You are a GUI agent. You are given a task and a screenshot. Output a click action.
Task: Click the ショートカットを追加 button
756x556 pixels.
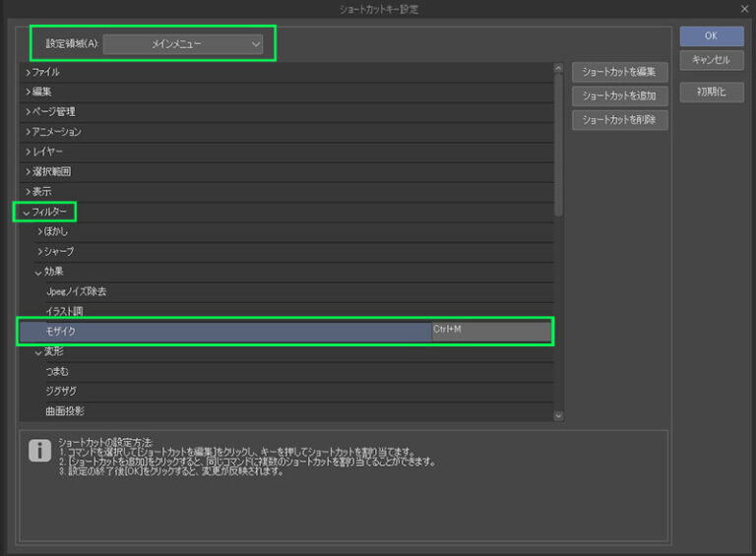(x=620, y=96)
